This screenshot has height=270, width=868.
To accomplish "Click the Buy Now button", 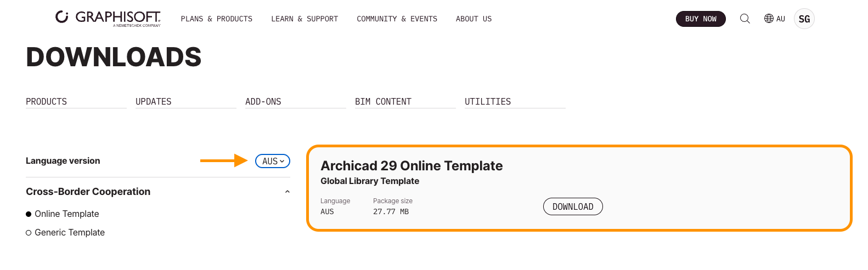I will 701,19.
